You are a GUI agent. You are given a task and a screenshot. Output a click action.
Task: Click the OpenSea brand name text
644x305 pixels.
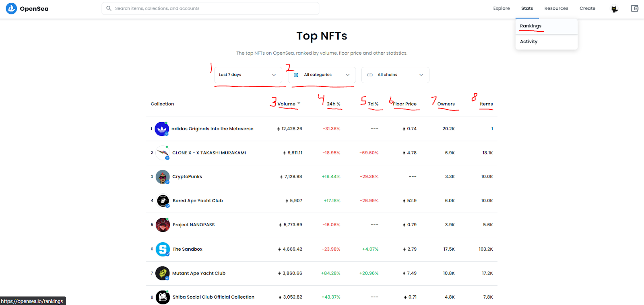pyautogui.click(x=34, y=9)
